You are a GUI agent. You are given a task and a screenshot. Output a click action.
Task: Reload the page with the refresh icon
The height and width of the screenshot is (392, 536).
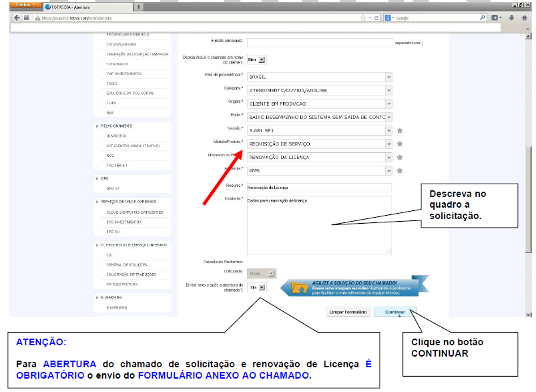376,18
